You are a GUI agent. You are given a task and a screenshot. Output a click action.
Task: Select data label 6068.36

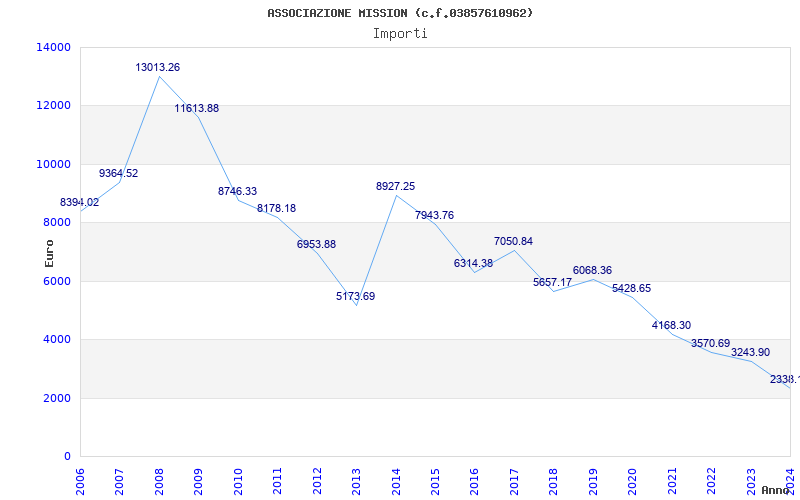pyautogui.click(x=592, y=270)
